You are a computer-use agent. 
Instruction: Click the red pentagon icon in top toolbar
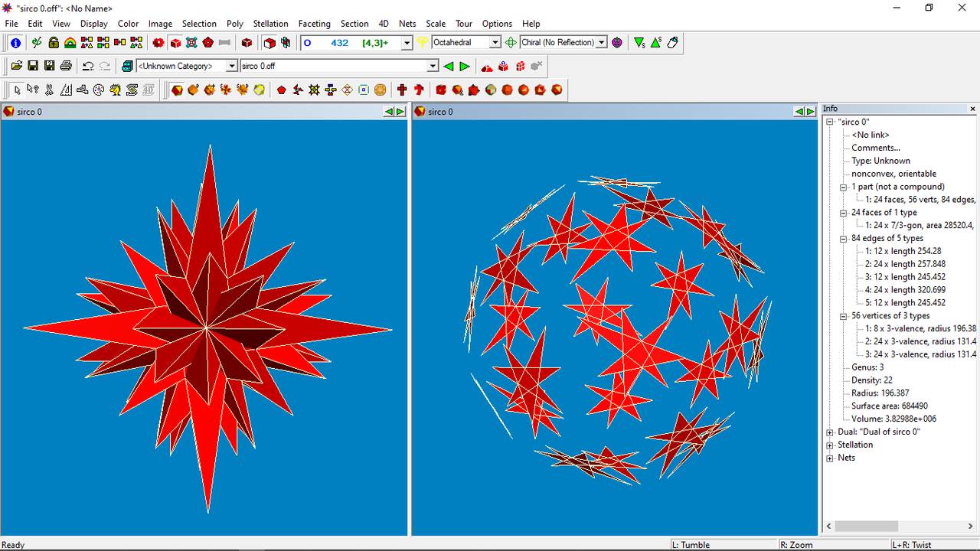207,43
